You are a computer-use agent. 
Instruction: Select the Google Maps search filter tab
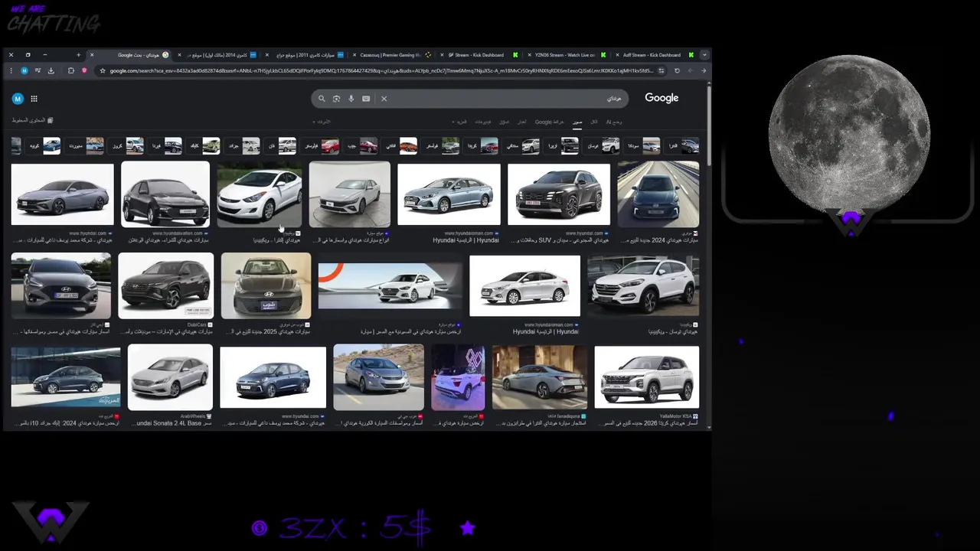click(549, 122)
